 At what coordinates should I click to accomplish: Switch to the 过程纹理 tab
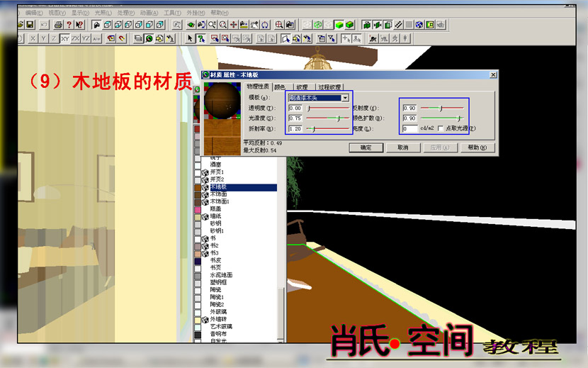(329, 87)
